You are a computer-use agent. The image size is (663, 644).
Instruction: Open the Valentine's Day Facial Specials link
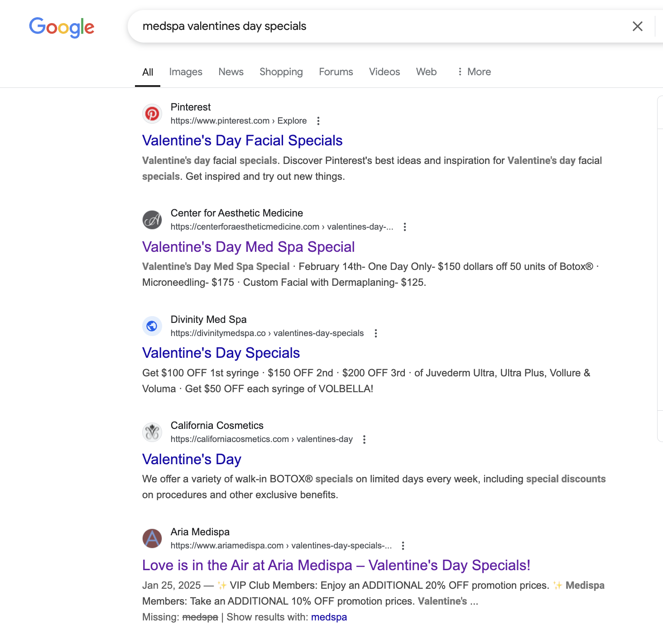(x=242, y=140)
